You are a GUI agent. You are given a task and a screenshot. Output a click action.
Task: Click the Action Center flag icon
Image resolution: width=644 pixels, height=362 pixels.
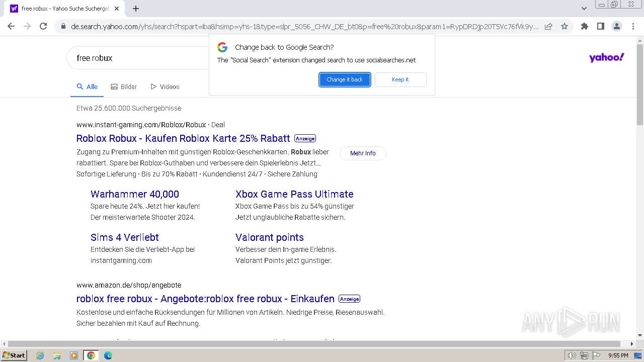tap(596, 355)
